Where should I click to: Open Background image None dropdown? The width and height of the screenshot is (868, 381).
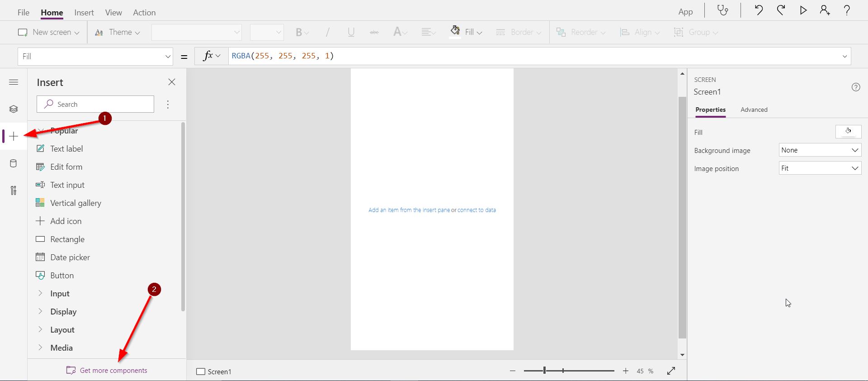820,150
